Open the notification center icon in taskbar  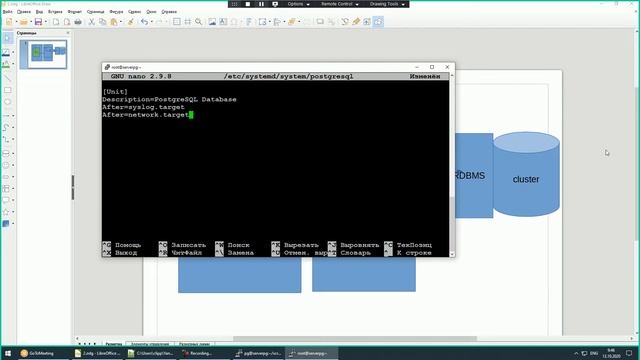(629, 353)
